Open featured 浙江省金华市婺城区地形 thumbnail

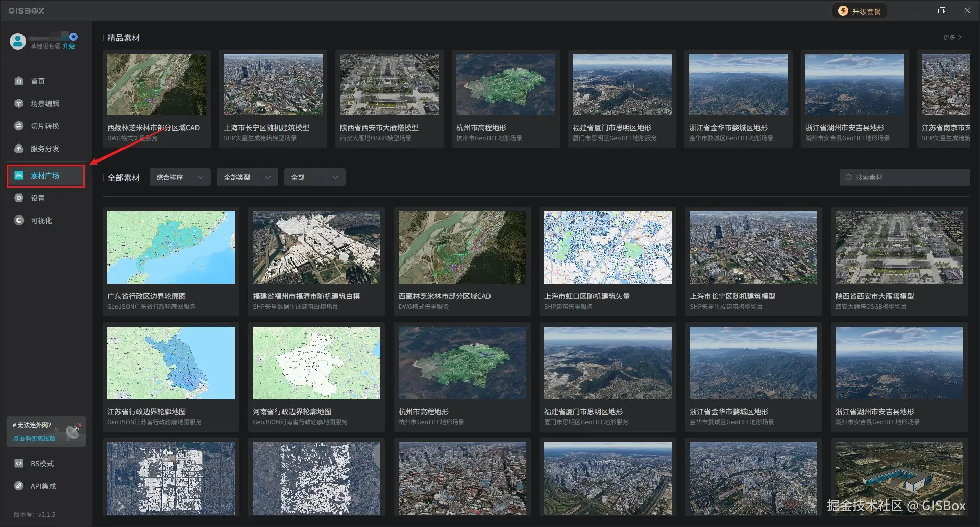[739, 85]
